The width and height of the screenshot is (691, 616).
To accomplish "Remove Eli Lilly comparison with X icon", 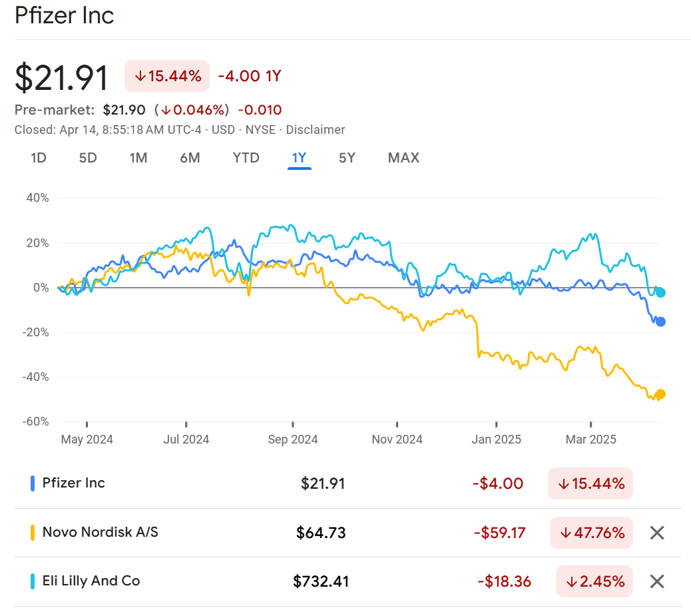I will [656, 581].
